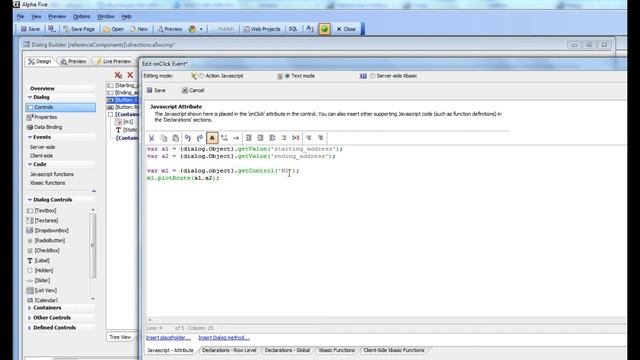640x360 pixels.
Task: Open the Declarations - Global tab
Action: pos(287,350)
